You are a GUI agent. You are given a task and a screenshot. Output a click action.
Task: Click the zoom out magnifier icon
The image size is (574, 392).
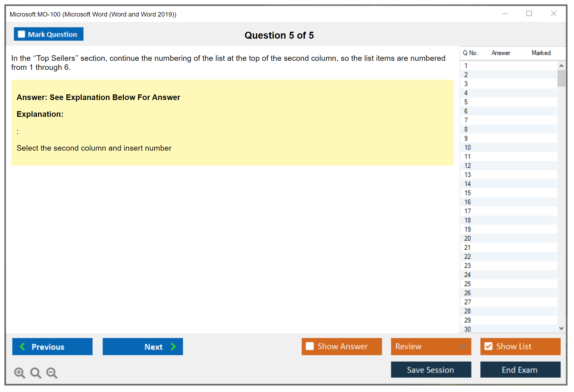[52, 373]
